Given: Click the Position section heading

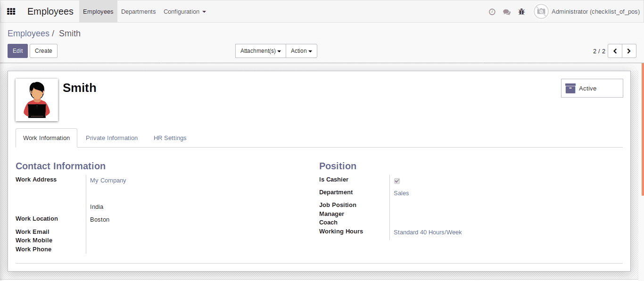Looking at the screenshot, I should coord(338,166).
